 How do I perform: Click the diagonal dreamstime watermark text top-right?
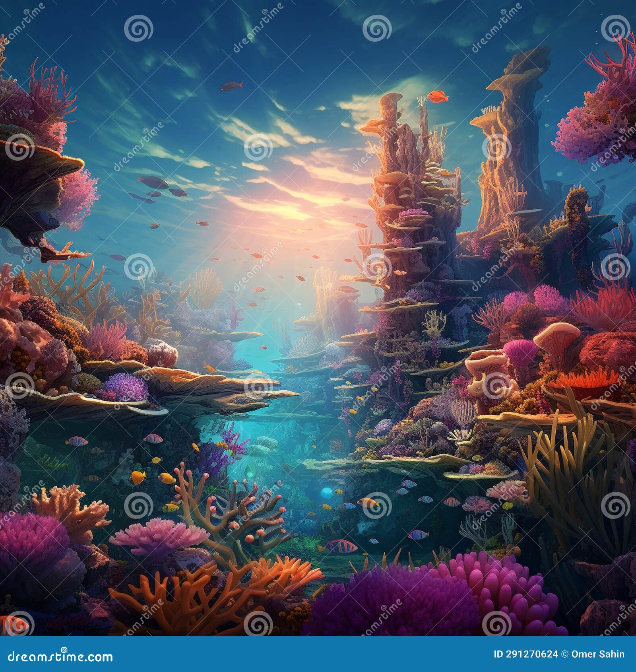(606, 151)
